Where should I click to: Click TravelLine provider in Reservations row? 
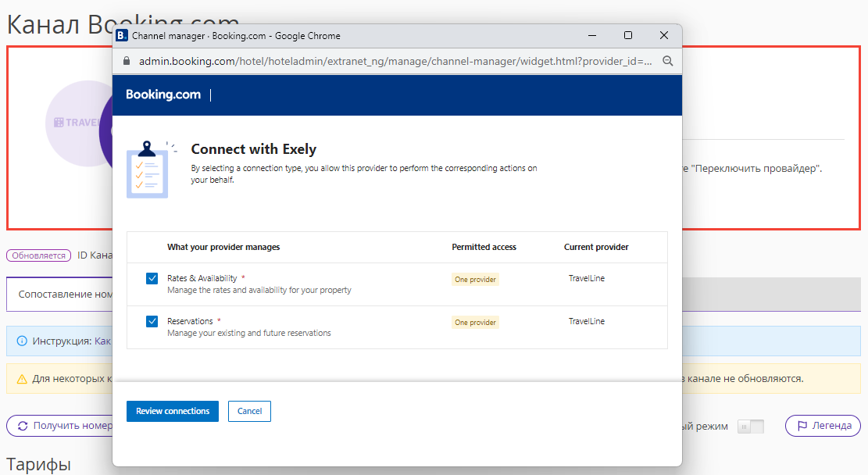tap(587, 322)
